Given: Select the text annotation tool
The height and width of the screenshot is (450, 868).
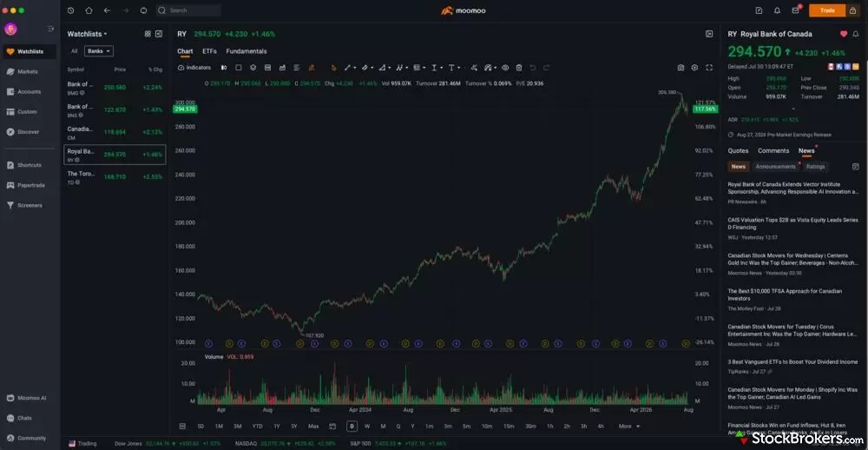Looking at the screenshot, I should tap(451, 68).
